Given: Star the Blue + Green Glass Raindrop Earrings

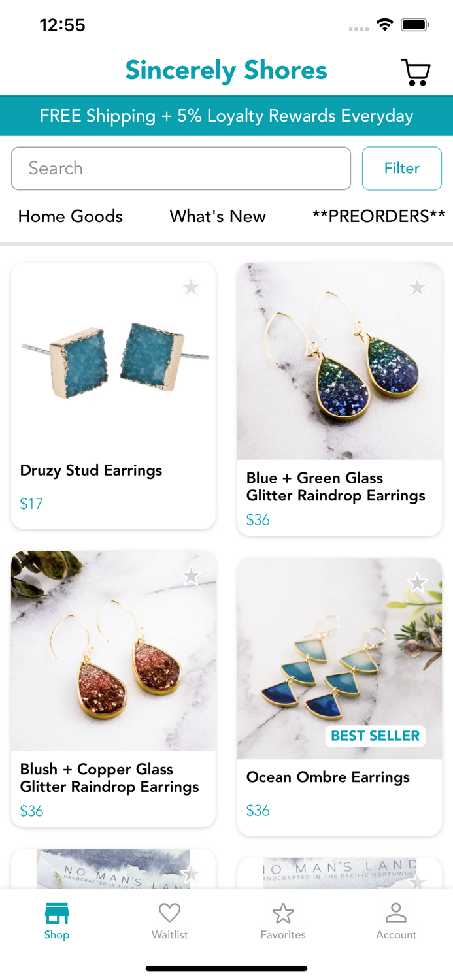Looking at the screenshot, I should [x=417, y=287].
